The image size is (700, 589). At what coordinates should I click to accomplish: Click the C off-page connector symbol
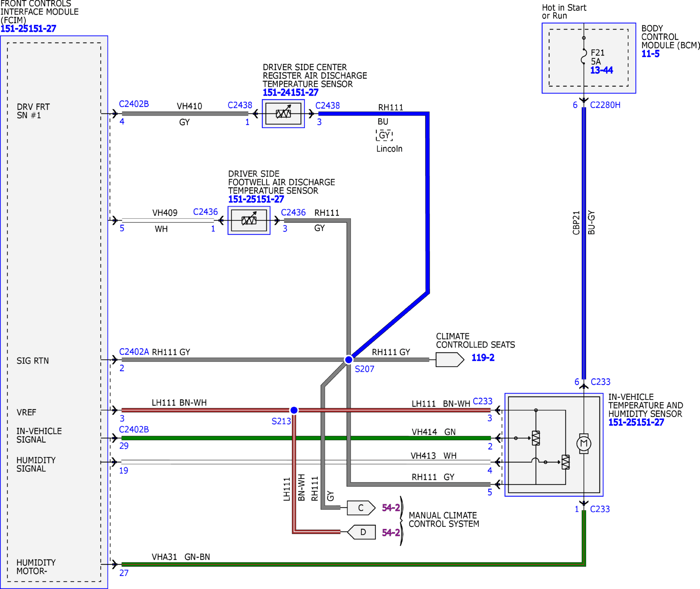(361, 508)
